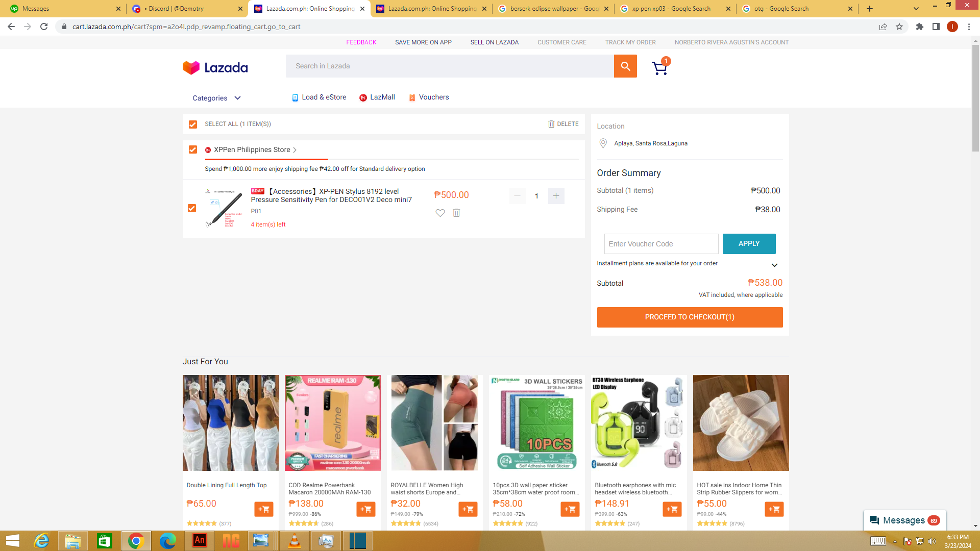Open Bluetooth earphones product image
Screen dimensions: 980x551
point(639,423)
